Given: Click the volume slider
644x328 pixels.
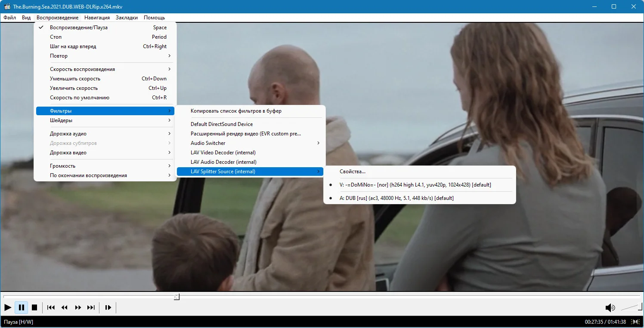Looking at the screenshot, I should click(630, 307).
